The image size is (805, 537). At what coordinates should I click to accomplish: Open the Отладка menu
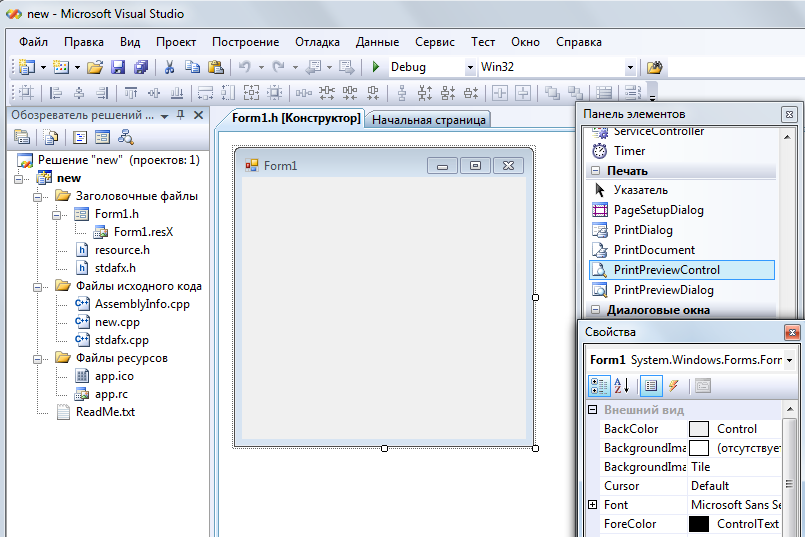318,42
